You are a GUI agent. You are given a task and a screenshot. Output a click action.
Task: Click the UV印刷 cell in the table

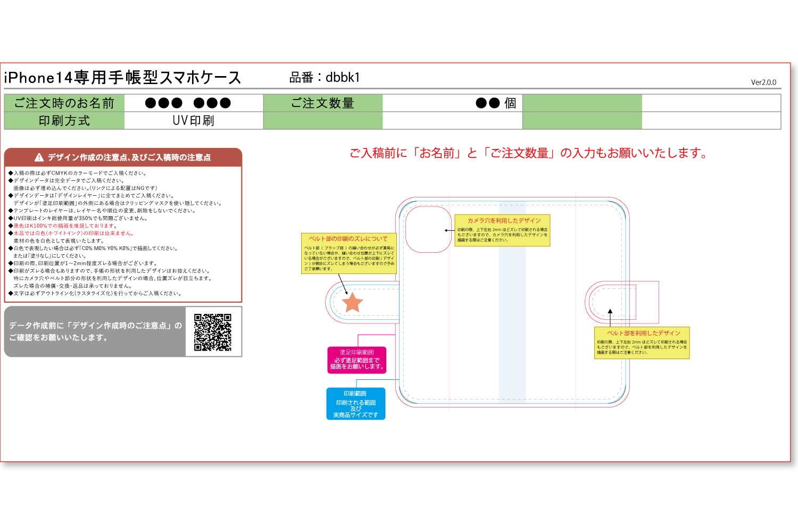click(x=194, y=121)
